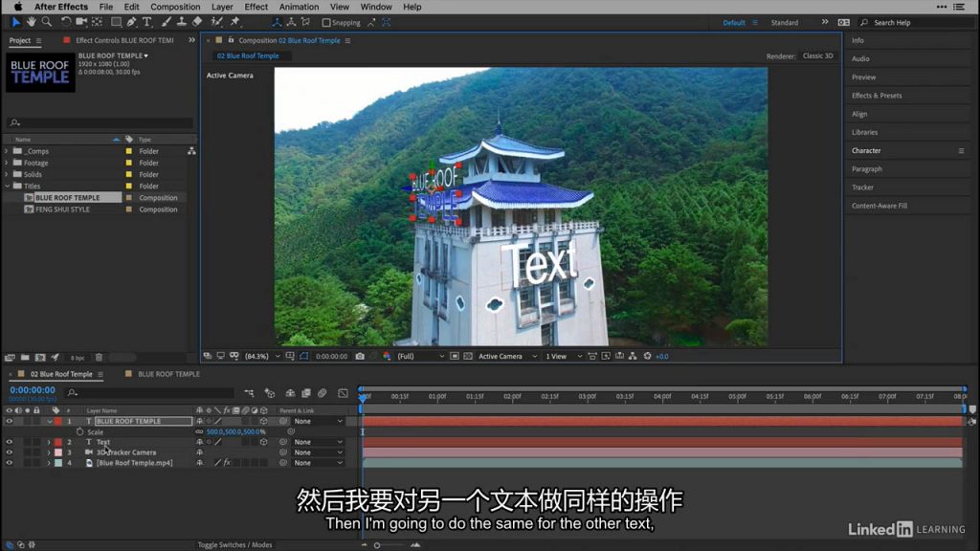The image size is (980, 551).
Task: Click the Draft 3D icon in timeline
Action: [269, 393]
